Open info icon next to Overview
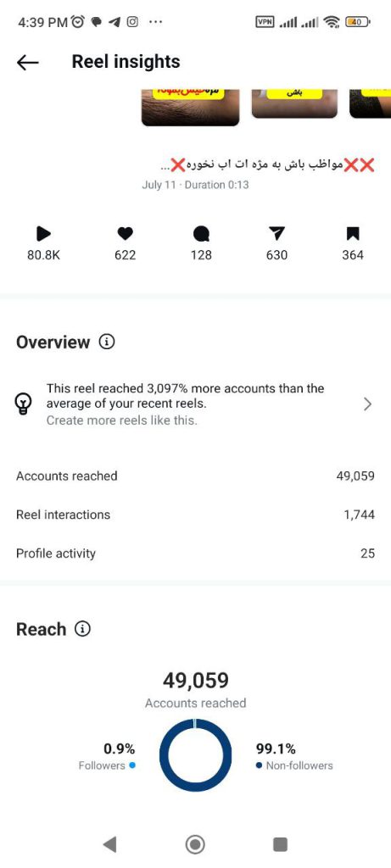 (107, 342)
